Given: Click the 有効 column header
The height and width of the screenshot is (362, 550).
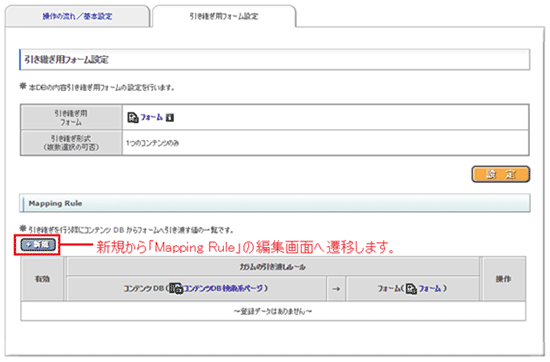Looking at the screenshot, I should click(42, 279).
